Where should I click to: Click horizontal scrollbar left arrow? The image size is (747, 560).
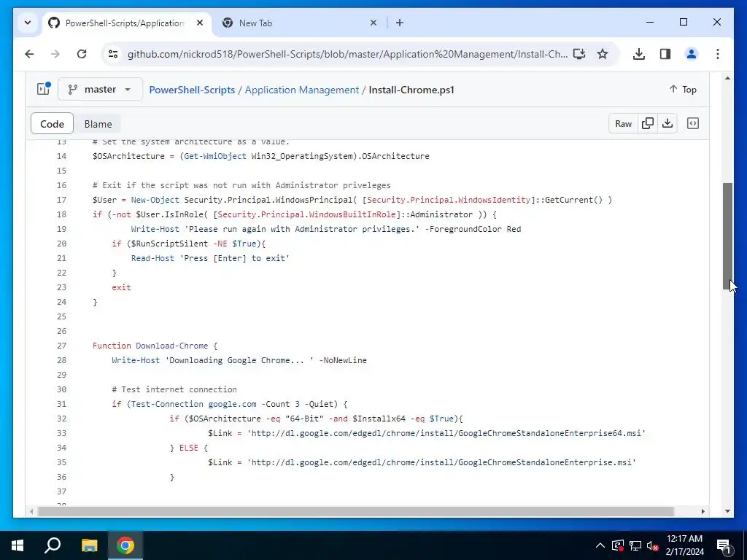pos(31,511)
